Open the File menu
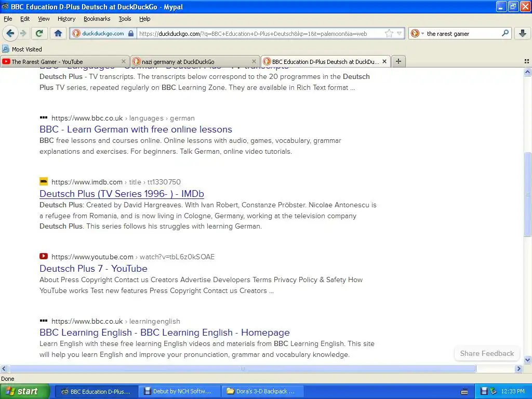532x399 pixels. [8, 19]
